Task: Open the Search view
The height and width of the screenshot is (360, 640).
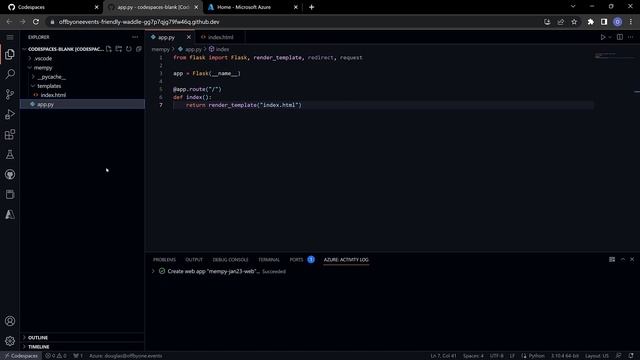Action: coord(10,74)
